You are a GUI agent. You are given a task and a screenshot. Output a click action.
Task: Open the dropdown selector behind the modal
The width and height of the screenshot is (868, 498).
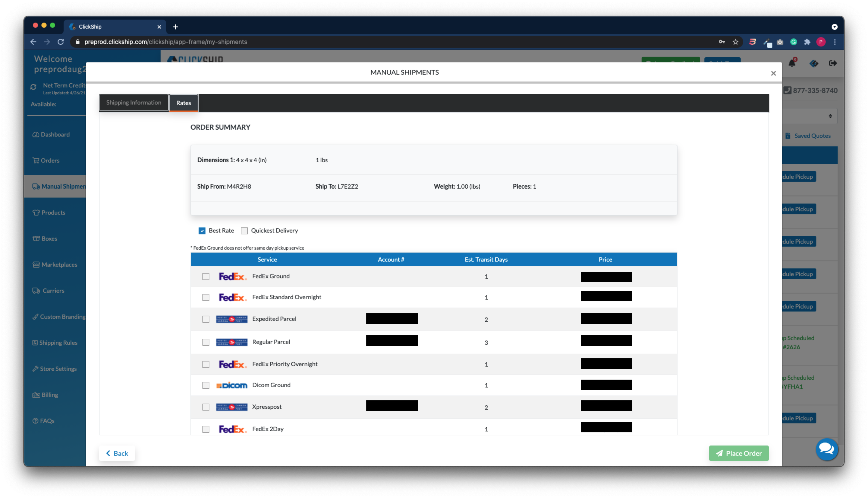coord(810,116)
